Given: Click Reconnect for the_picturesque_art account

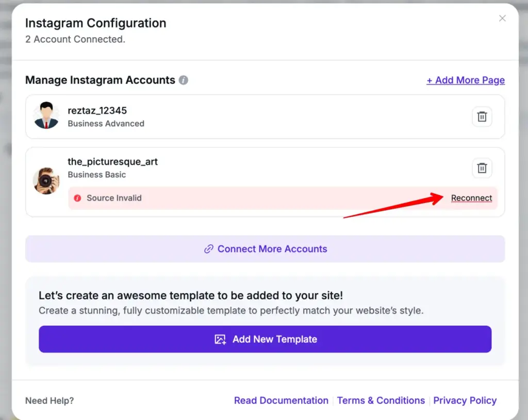Looking at the screenshot, I should coord(471,198).
